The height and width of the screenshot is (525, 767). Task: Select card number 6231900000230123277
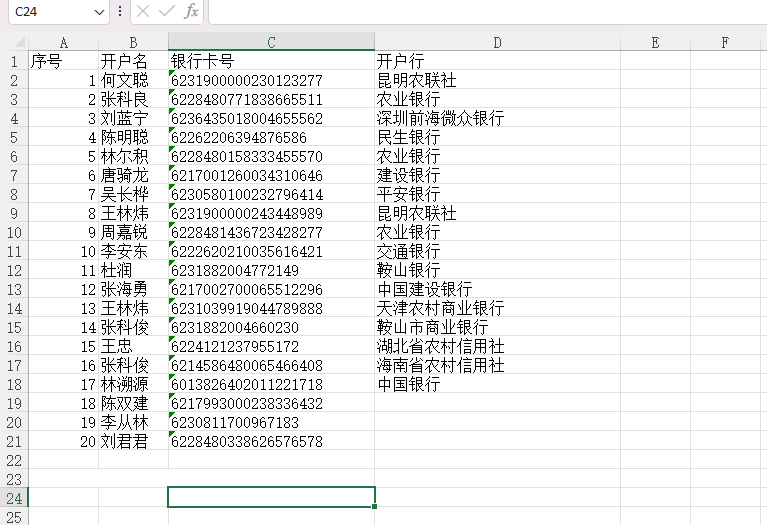click(x=271, y=80)
